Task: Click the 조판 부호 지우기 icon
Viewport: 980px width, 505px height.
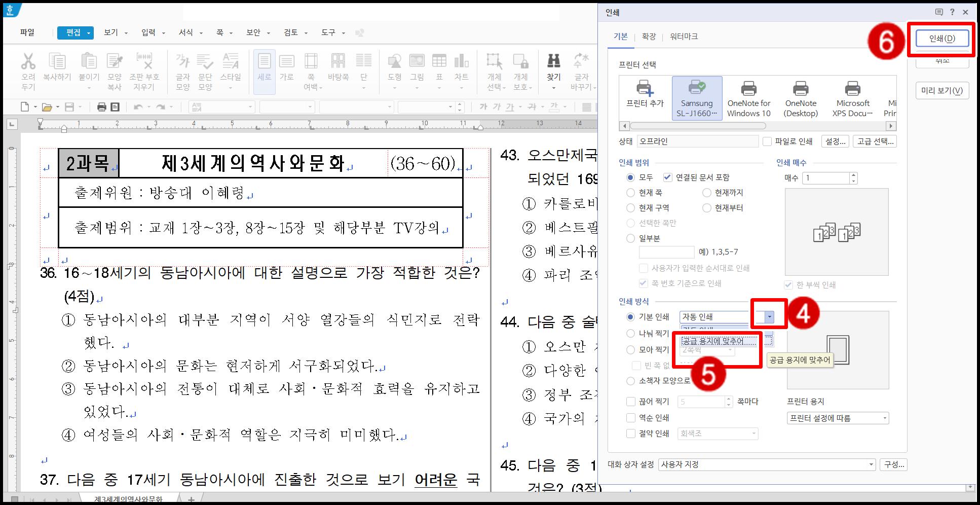Action: click(x=144, y=61)
